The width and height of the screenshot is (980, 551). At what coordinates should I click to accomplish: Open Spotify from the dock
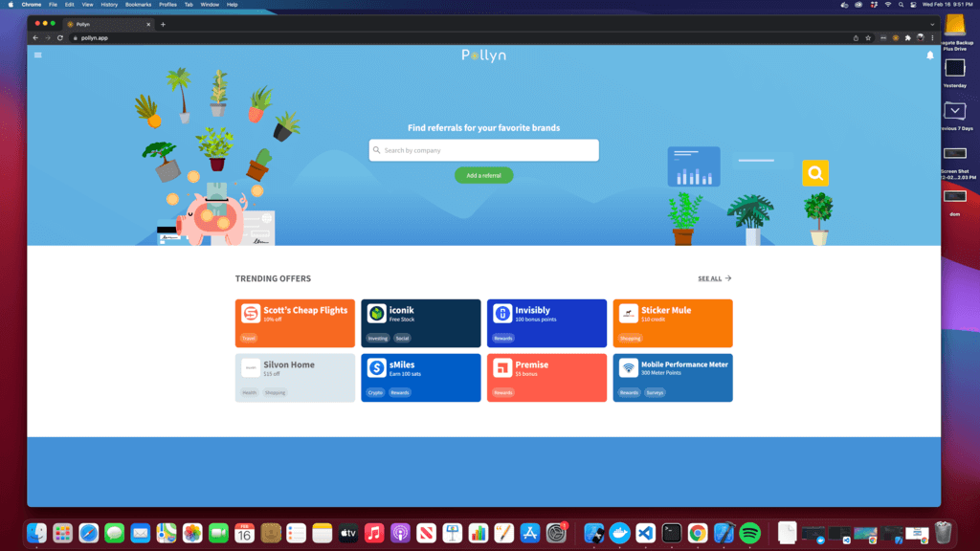click(x=750, y=533)
